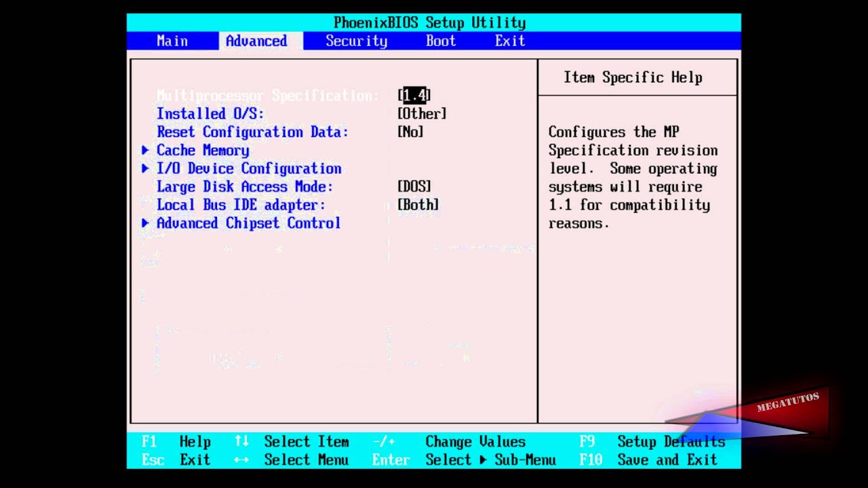Change Installed O/S value Other

tap(422, 114)
